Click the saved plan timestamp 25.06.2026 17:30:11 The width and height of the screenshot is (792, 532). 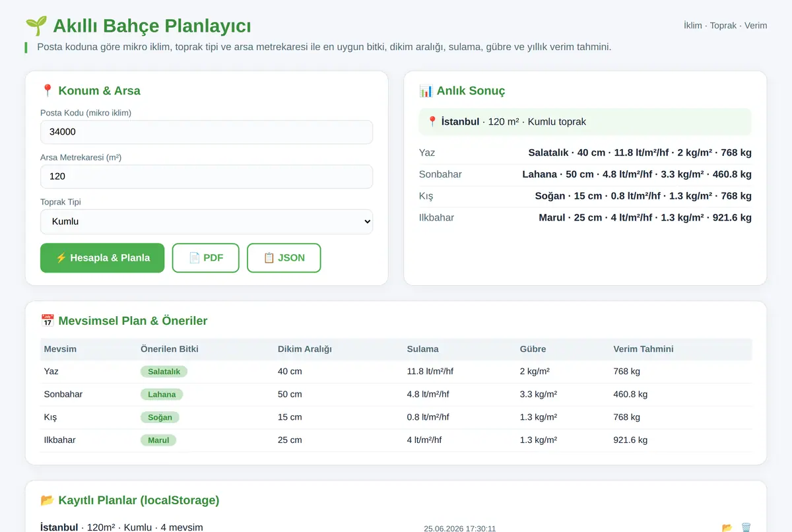click(x=460, y=529)
